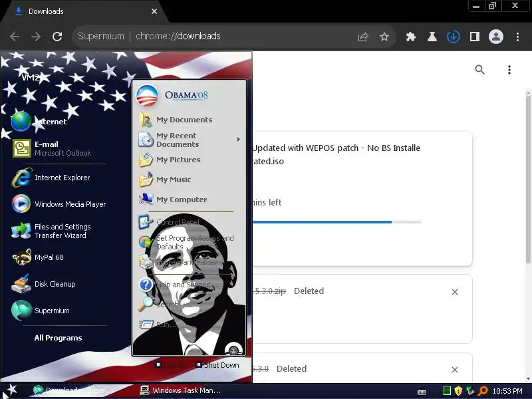The width and height of the screenshot is (532, 399).
Task: Open the downloads page more actions menu
Action: (509, 70)
